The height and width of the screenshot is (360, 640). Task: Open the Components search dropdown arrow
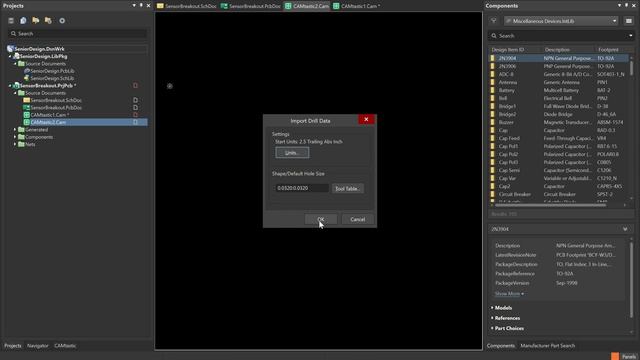pyautogui.click(x=631, y=36)
